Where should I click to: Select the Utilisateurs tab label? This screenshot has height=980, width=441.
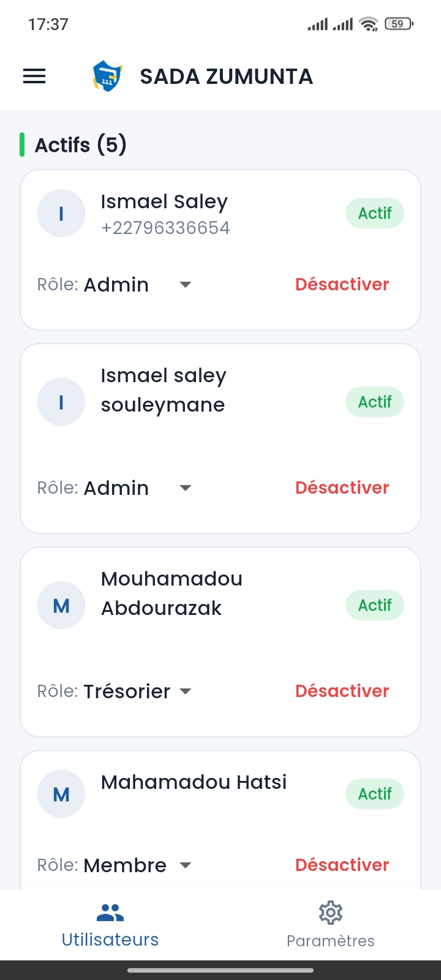[x=110, y=940]
